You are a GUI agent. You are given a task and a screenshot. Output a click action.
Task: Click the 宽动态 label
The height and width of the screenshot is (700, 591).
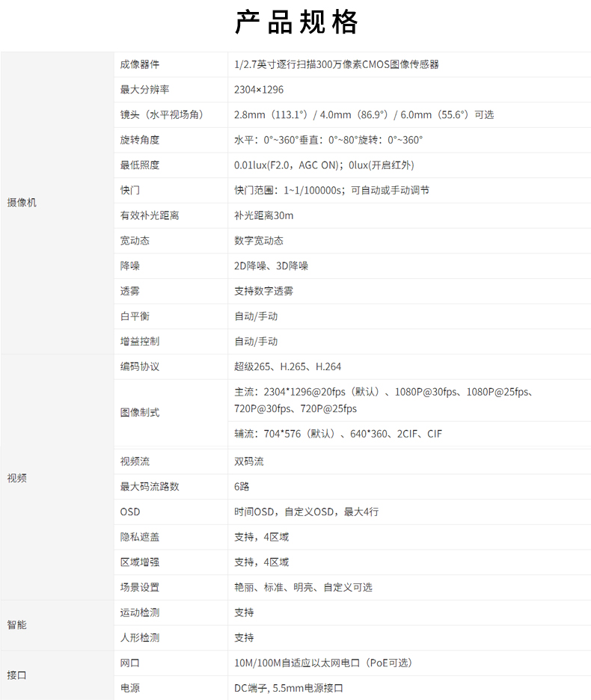pos(135,241)
